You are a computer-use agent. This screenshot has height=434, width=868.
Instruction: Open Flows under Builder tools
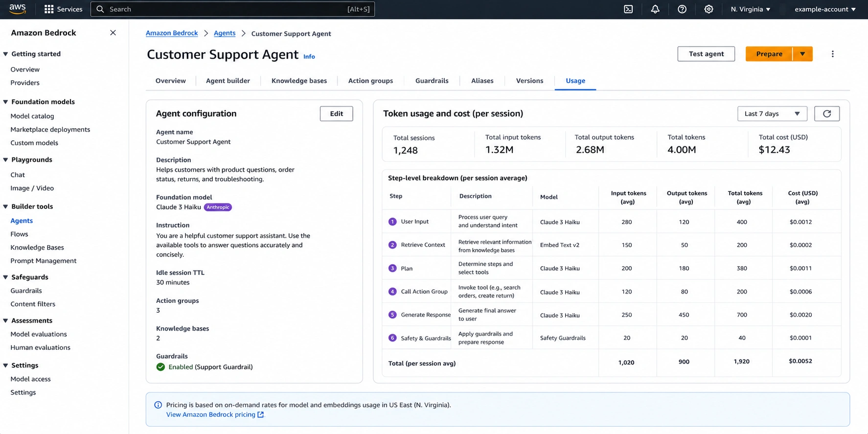click(x=19, y=234)
